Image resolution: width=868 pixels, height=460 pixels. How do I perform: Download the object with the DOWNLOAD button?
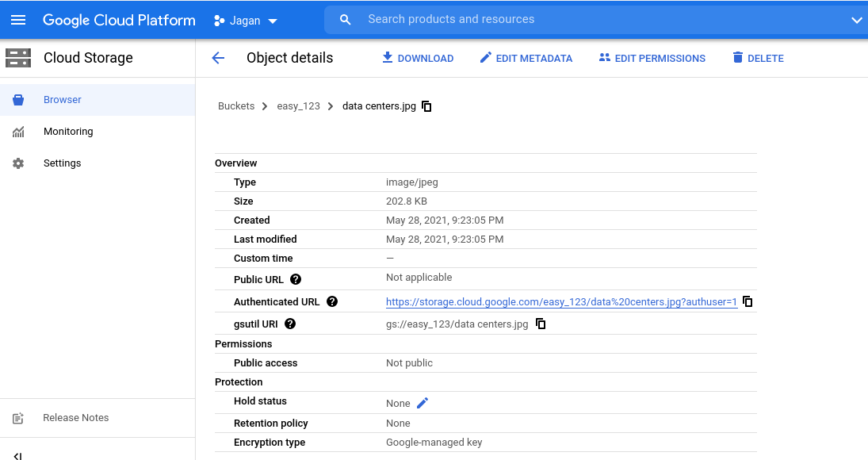click(418, 58)
